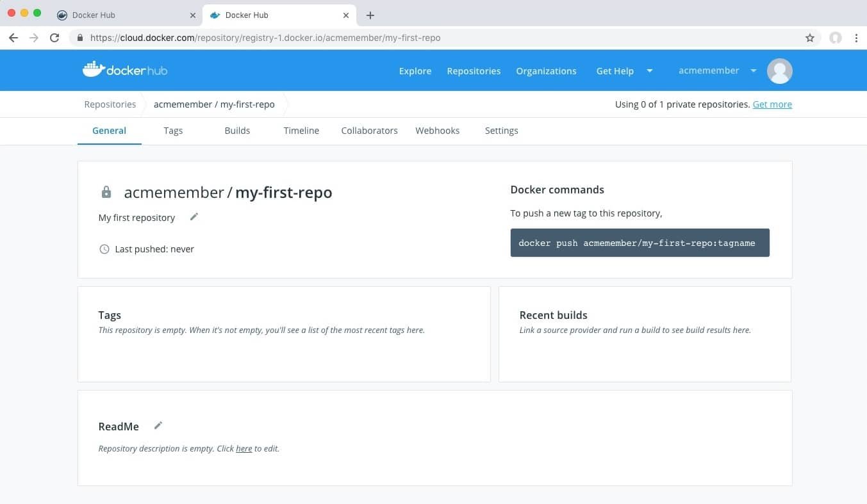Click the browser address bar URL
867x504 pixels.
(x=265, y=38)
